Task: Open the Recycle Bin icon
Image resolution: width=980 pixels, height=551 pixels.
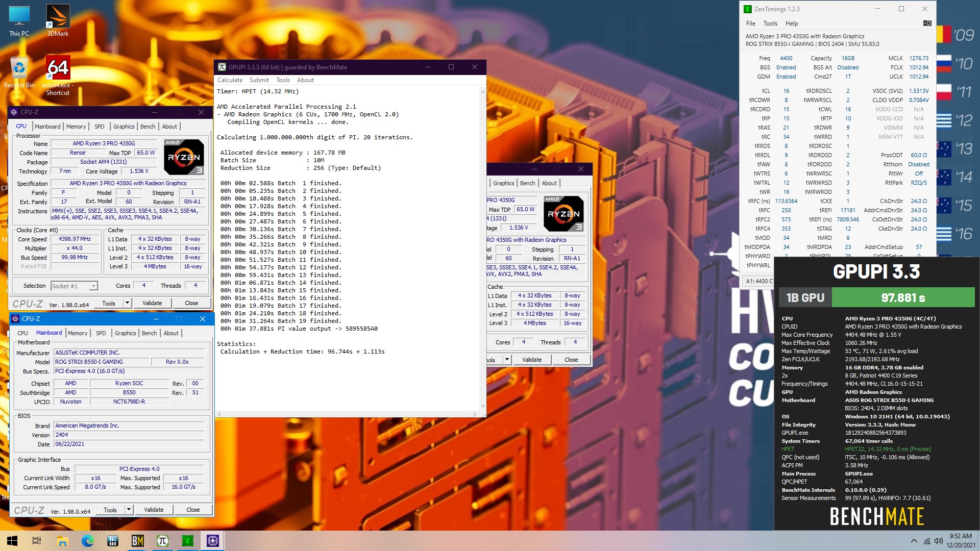Action: [19, 72]
